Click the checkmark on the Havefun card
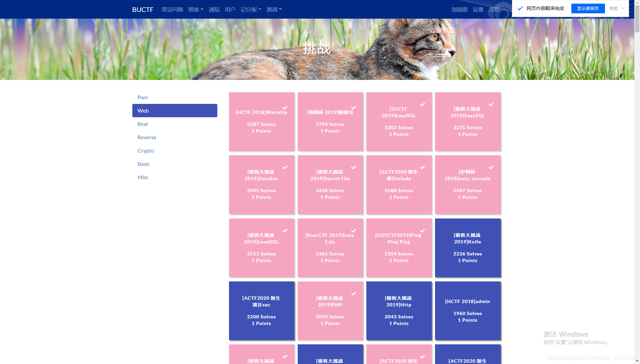The height and width of the screenshot is (364, 640). (285, 168)
